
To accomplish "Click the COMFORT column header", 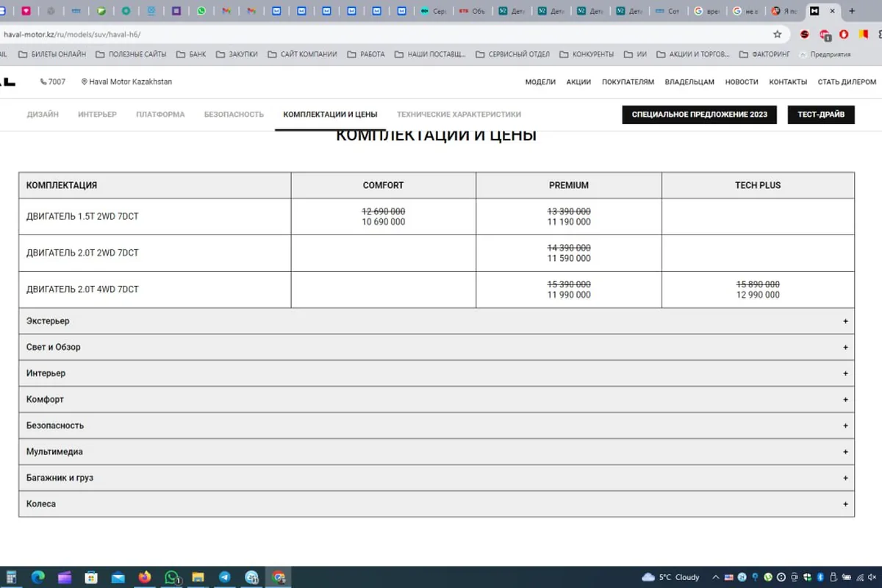I will pyautogui.click(x=383, y=185).
